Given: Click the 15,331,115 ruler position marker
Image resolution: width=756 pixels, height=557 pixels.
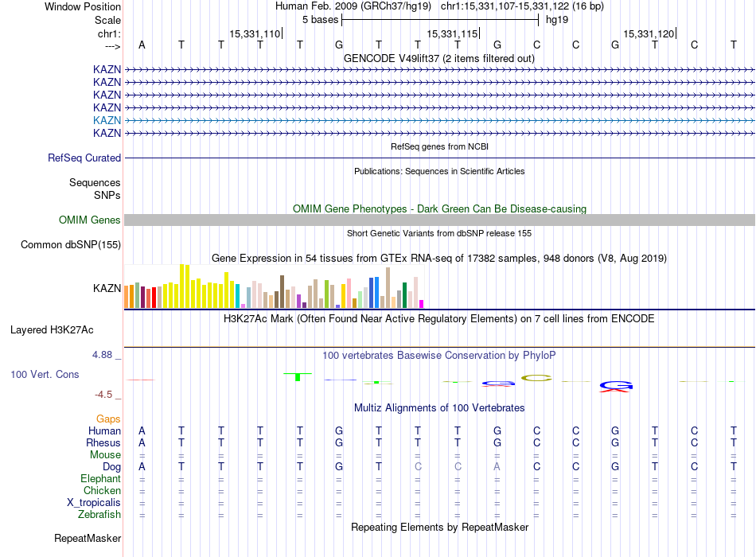Looking at the screenshot, I should point(452,33).
